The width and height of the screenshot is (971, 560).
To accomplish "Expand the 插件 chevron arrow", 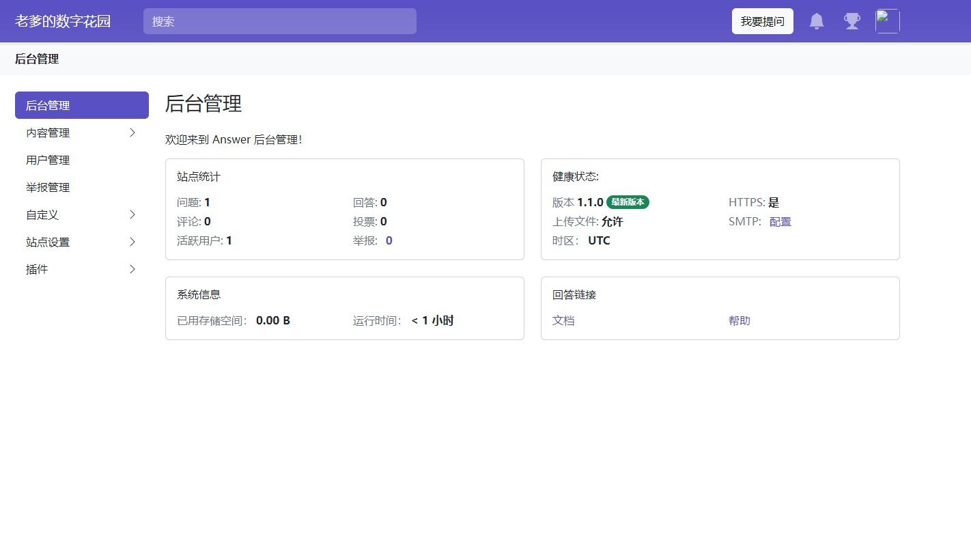I will [132, 269].
